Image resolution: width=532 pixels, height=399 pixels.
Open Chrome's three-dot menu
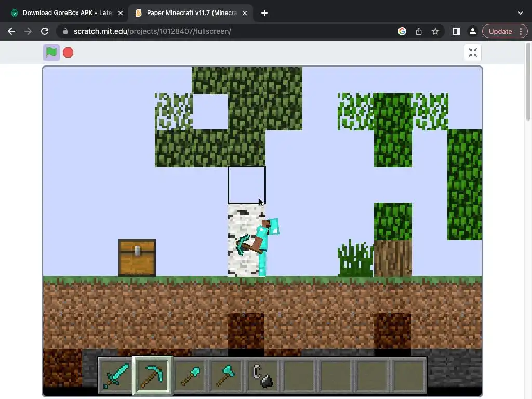(x=521, y=31)
